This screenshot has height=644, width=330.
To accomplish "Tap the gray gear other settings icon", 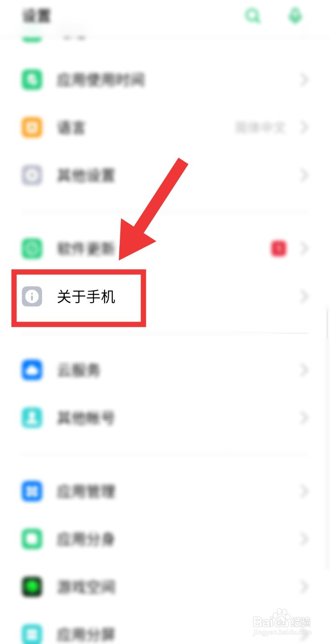I will point(32,175).
